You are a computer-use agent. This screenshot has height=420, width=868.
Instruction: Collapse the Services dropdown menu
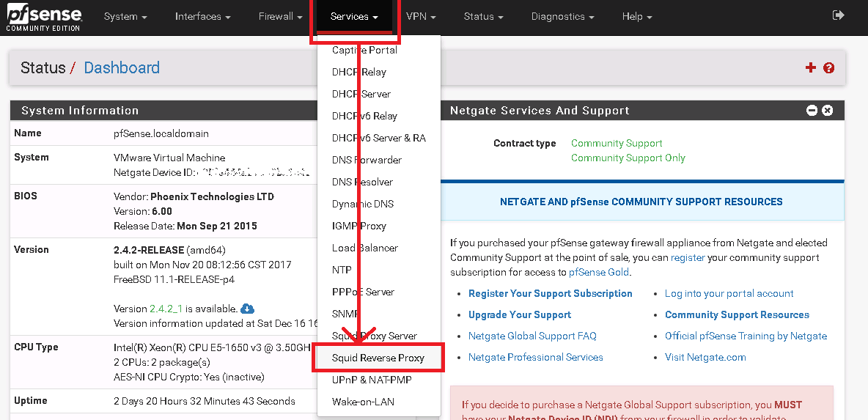click(x=354, y=17)
